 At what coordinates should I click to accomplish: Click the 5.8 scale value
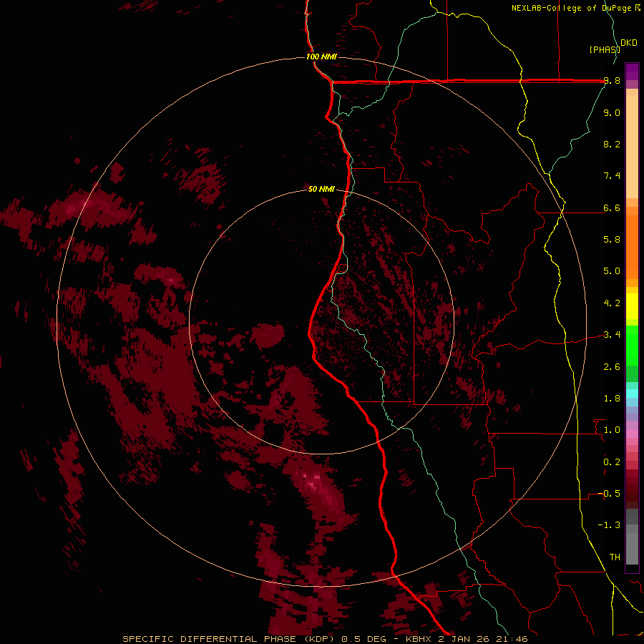point(612,240)
